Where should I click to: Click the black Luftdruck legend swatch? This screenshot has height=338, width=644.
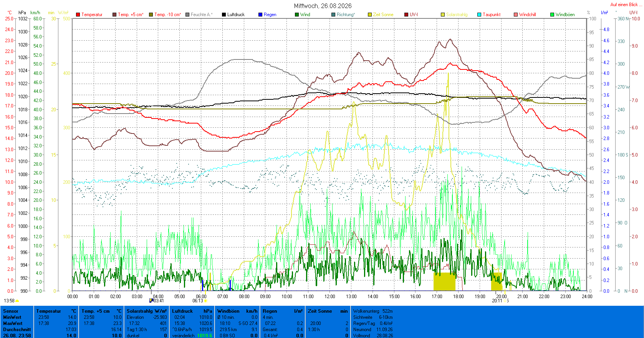[x=224, y=15]
